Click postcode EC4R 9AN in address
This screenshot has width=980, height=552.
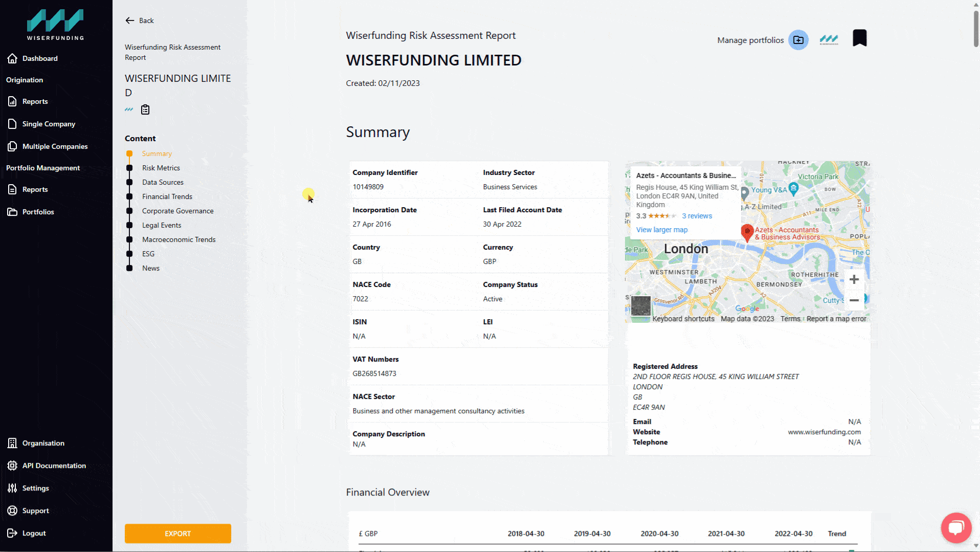(649, 407)
